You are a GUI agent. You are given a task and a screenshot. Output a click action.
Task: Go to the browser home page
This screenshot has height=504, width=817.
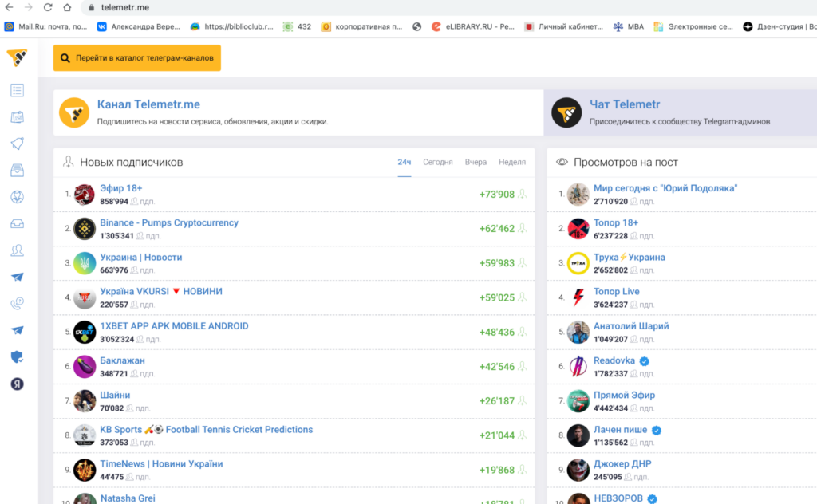[x=67, y=7]
